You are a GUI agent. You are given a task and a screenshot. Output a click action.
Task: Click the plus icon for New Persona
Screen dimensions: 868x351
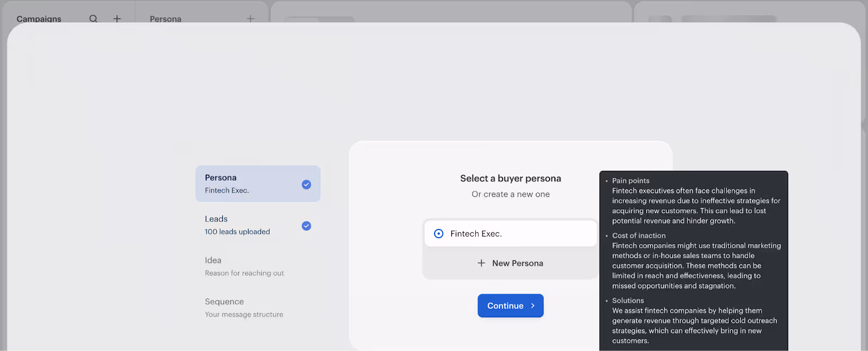[x=481, y=263]
